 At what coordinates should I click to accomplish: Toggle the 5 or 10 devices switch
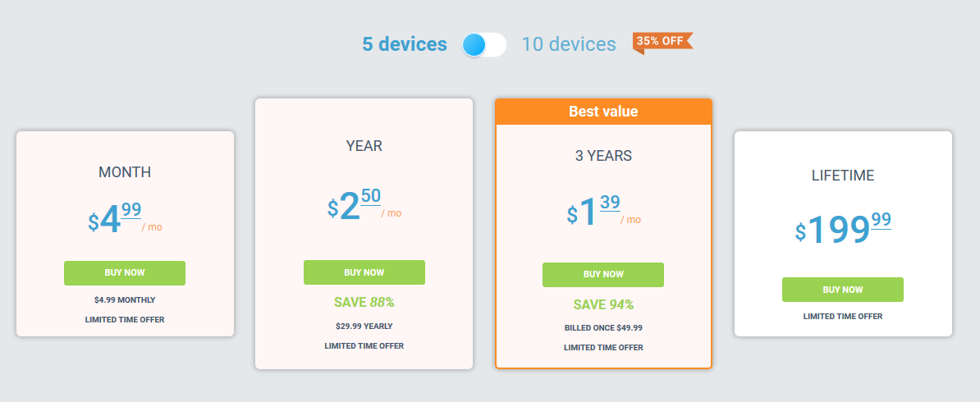[x=484, y=44]
